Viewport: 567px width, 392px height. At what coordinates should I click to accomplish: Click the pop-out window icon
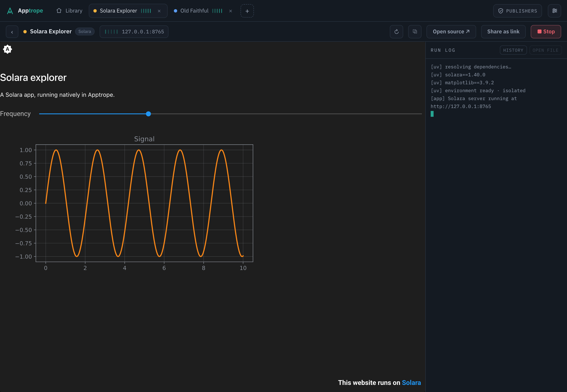click(x=415, y=32)
